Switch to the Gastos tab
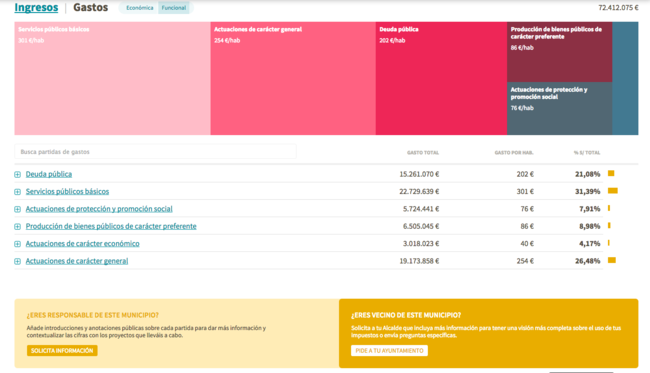 click(90, 7)
